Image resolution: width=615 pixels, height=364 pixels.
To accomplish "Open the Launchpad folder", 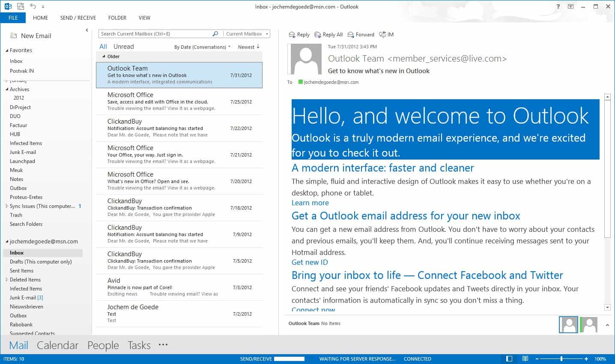I will pos(22,161).
